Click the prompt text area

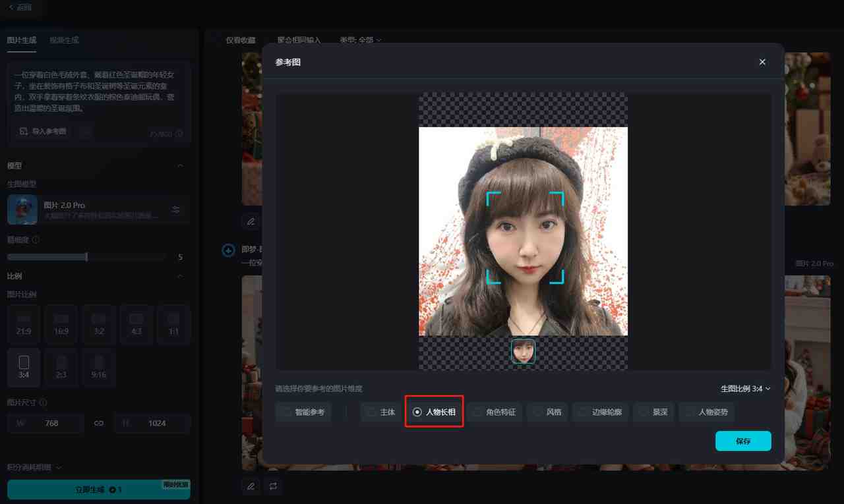point(98,92)
